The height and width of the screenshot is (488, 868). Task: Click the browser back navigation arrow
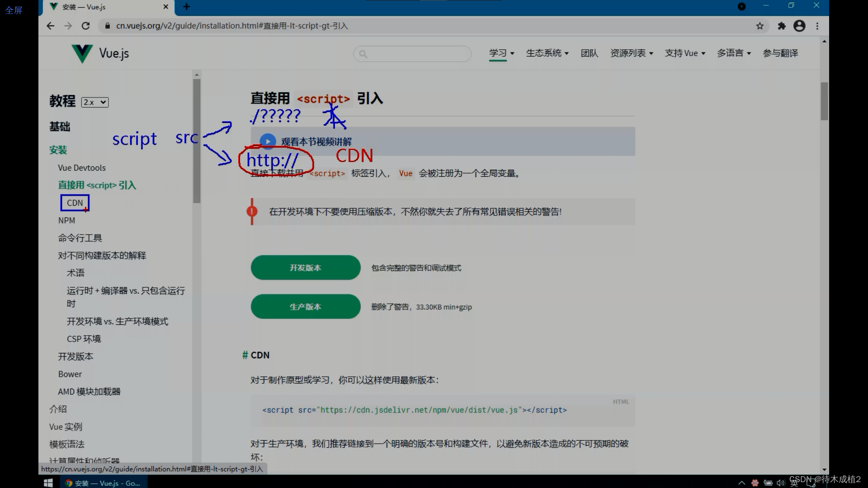(x=51, y=26)
